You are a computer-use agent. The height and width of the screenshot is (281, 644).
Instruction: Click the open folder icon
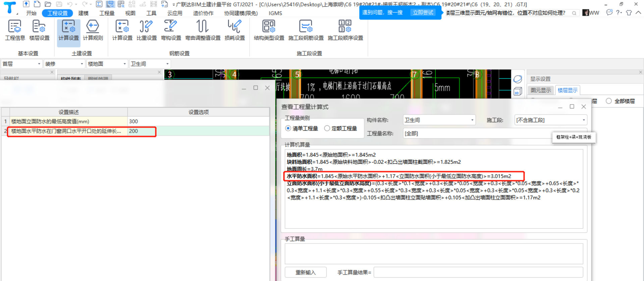(48, 4)
